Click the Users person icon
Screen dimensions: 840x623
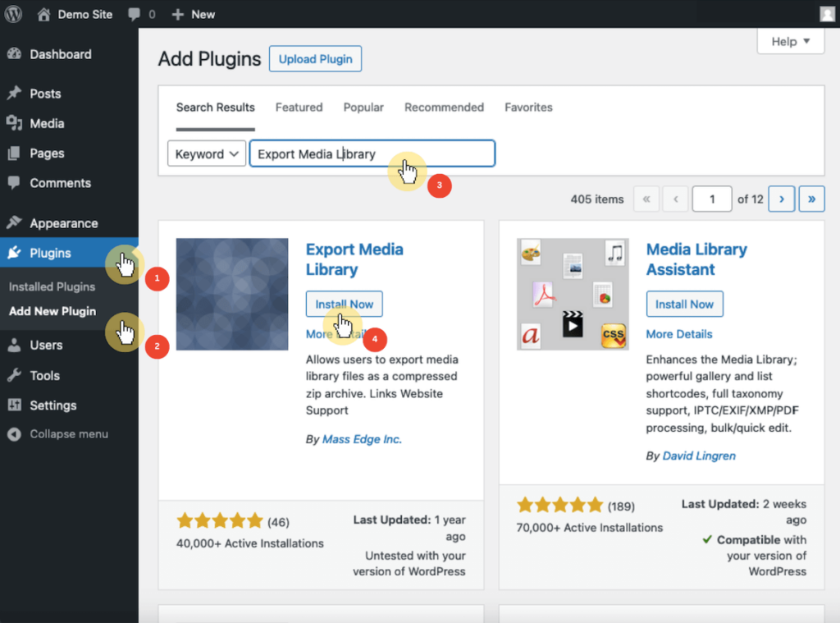[15, 345]
